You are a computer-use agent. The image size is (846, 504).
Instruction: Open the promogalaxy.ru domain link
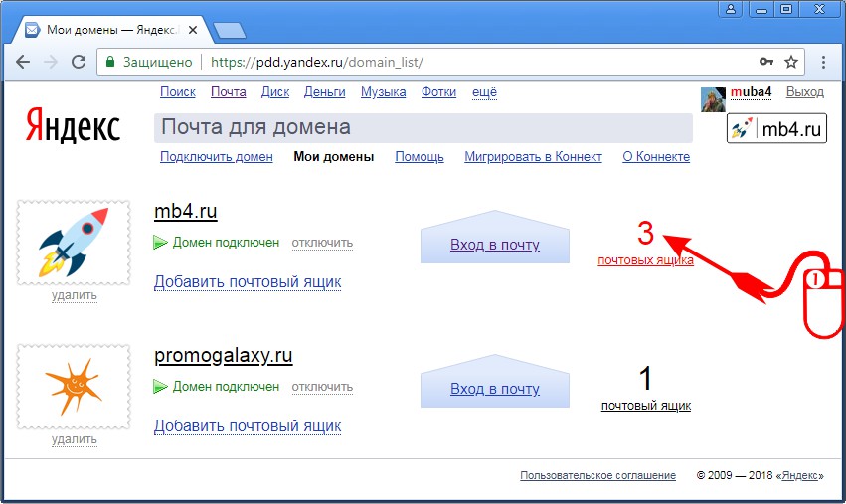click(x=224, y=355)
